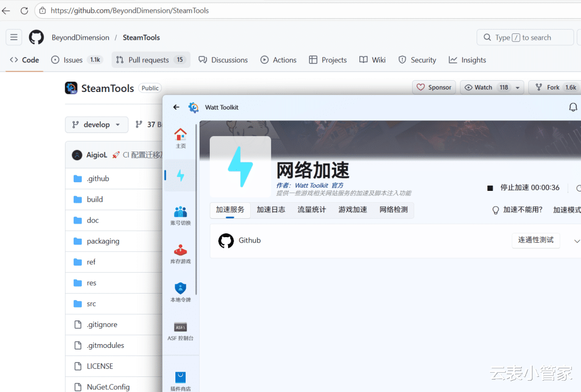
Task: Switch to the 加速日志 tab
Action: coord(271,210)
